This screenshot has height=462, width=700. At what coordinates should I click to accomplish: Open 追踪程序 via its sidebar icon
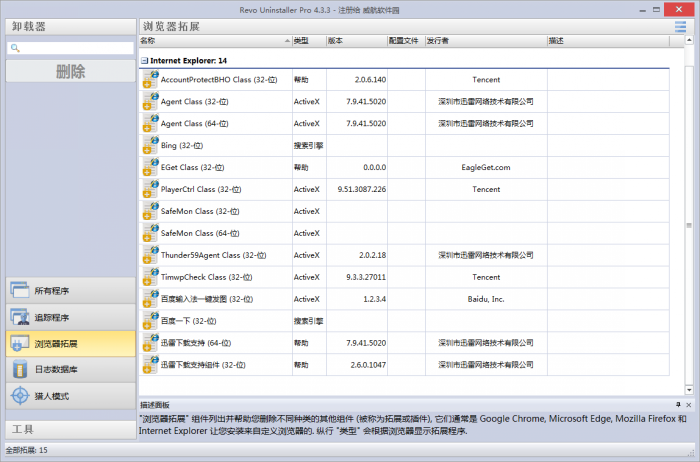click(x=20, y=317)
